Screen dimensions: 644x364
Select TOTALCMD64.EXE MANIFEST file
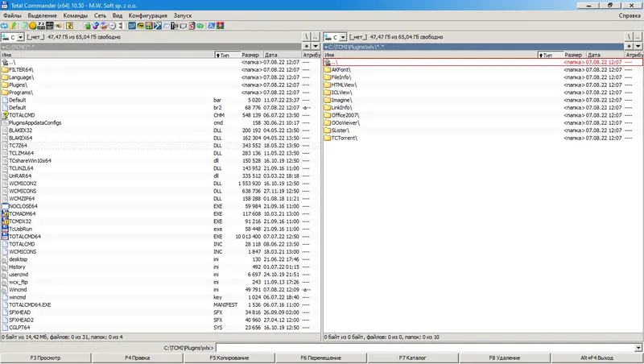160,305
